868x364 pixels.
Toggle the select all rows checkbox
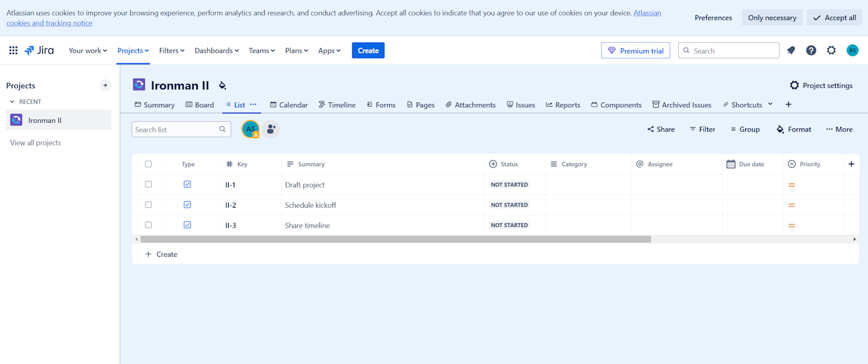tap(148, 164)
